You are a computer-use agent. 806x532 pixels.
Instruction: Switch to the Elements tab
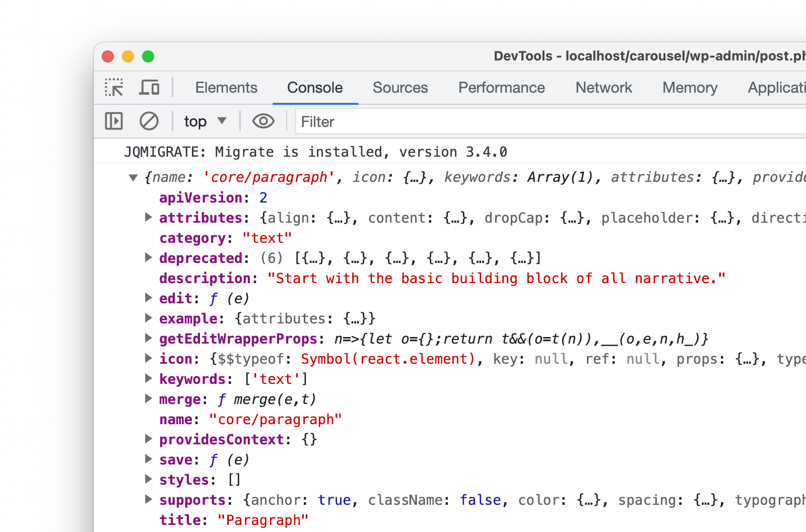226,88
